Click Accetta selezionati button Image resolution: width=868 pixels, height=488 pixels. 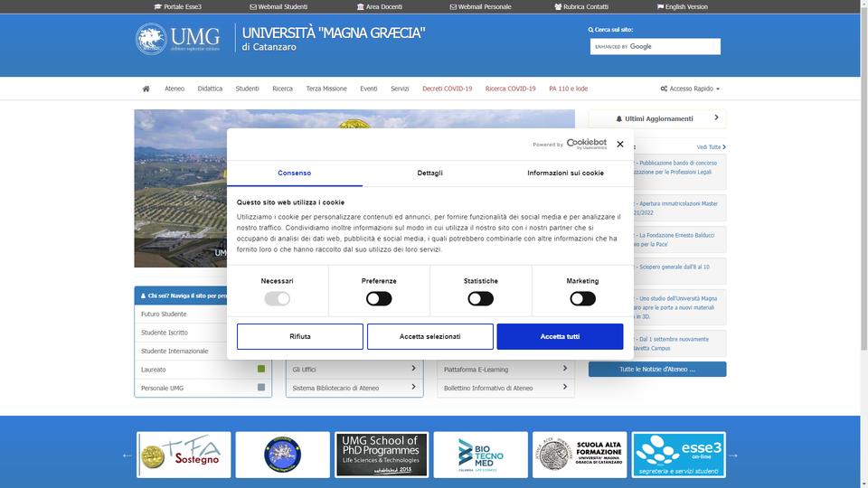430,336
